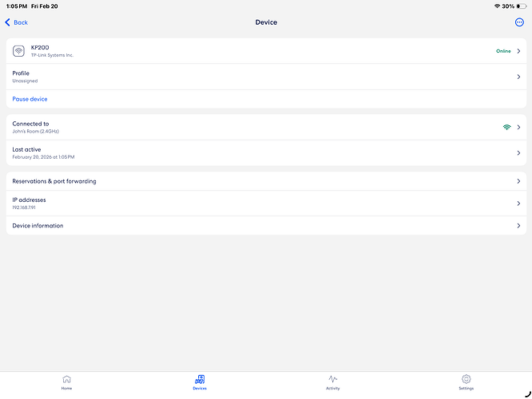Tap the KP200 device Wi-Fi icon
This screenshot has width=532, height=399.
[x=18, y=51]
